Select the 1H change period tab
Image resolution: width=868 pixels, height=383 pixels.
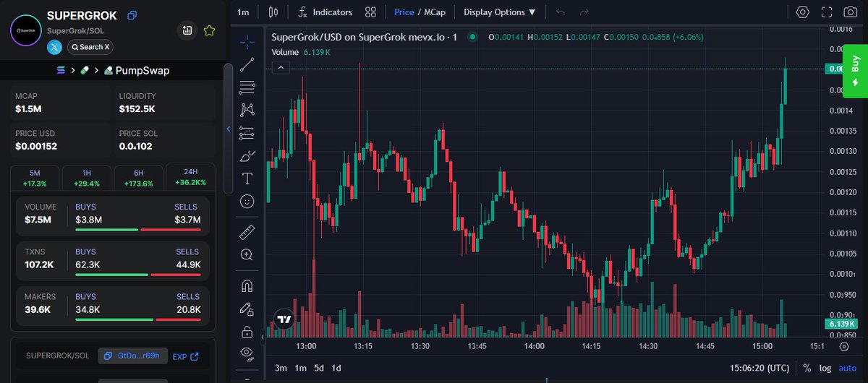pos(87,178)
